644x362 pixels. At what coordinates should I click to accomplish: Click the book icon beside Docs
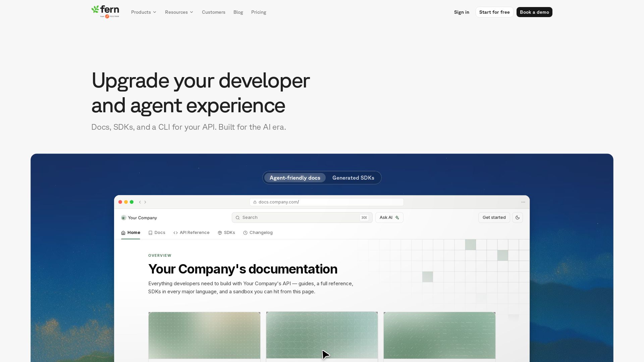(150, 233)
